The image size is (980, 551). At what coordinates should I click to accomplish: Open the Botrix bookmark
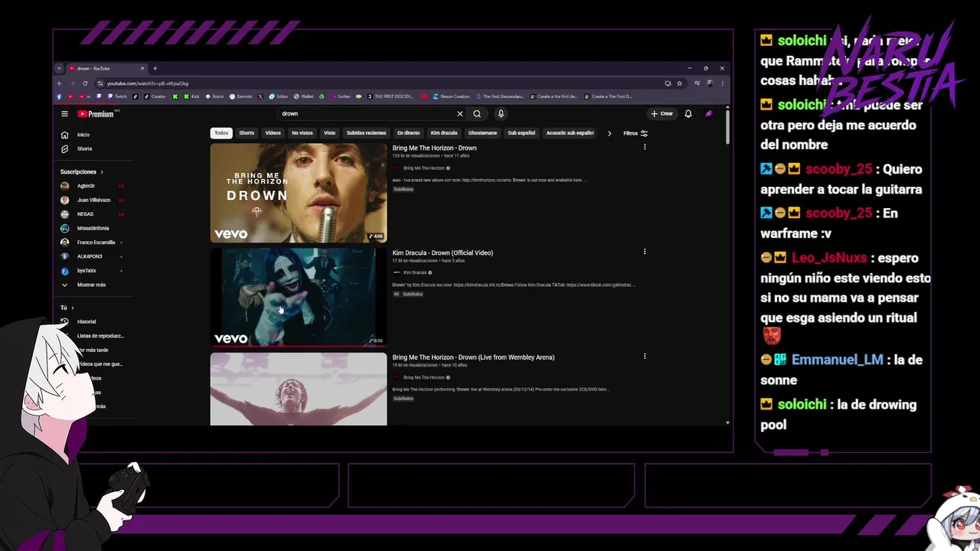pyautogui.click(x=214, y=96)
